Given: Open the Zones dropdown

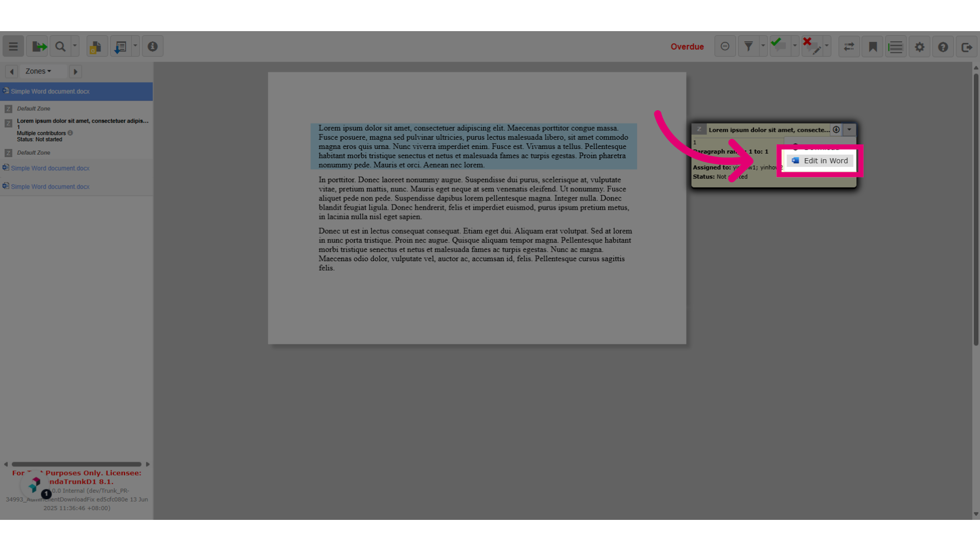Looking at the screenshot, I should 38,71.
